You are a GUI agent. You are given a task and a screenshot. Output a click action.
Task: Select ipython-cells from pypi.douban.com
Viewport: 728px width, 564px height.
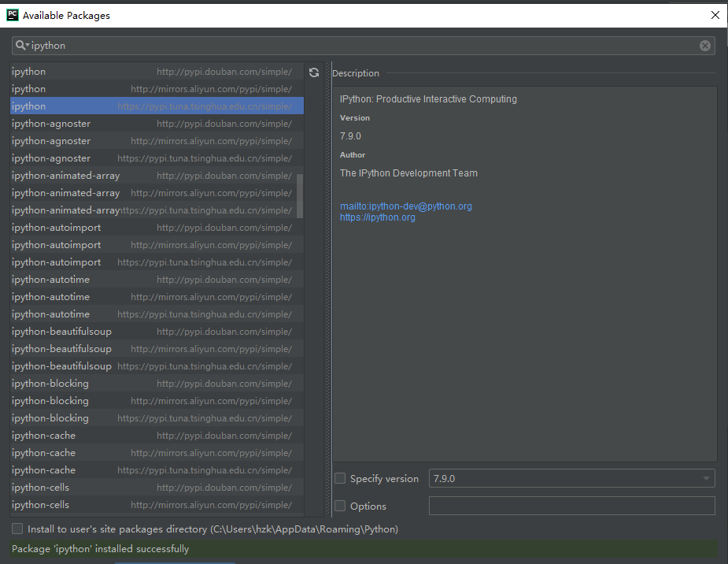click(157, 488)
